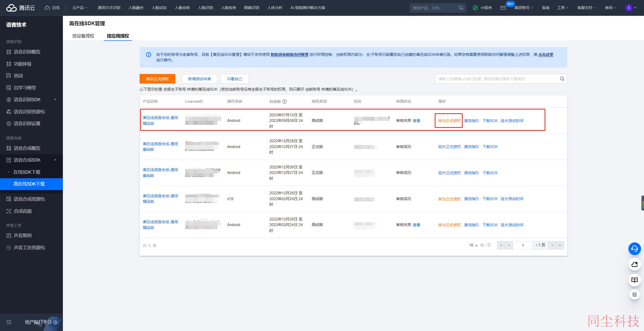
Task: Click 延长测试时间 in iOS row
Action: tap(512, 199)
